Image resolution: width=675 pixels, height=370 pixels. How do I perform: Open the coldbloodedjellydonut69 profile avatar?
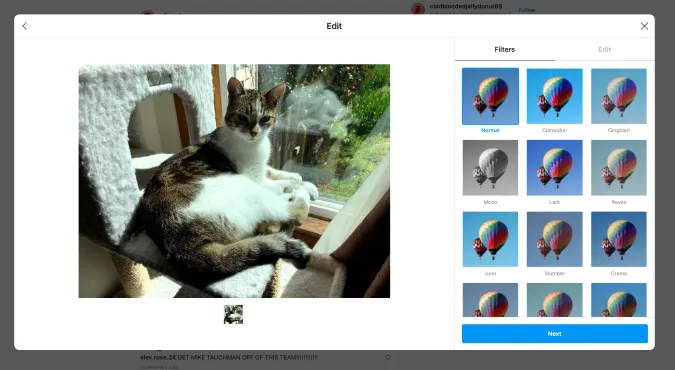pos(418,9)
